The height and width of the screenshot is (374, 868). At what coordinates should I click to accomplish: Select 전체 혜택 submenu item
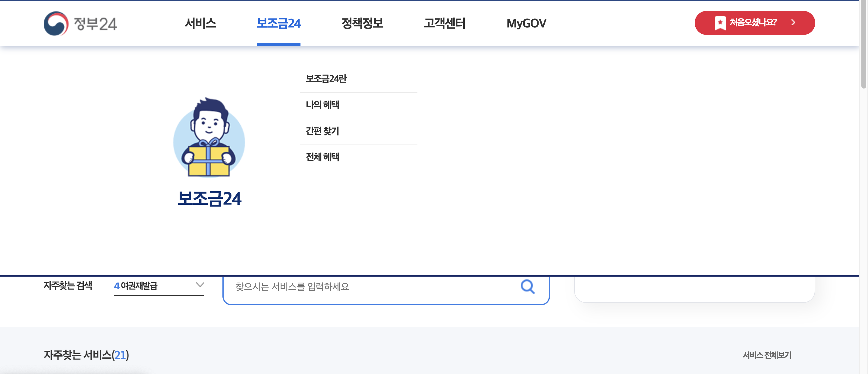click(322, 157)
